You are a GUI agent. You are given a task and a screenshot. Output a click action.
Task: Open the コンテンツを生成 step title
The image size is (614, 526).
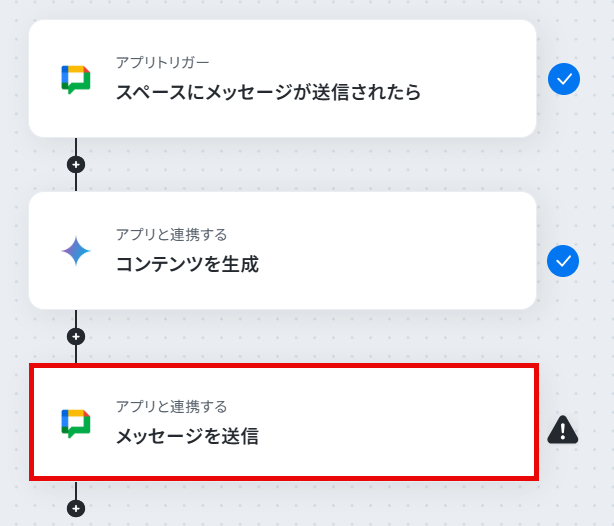(x=187, y=264)
